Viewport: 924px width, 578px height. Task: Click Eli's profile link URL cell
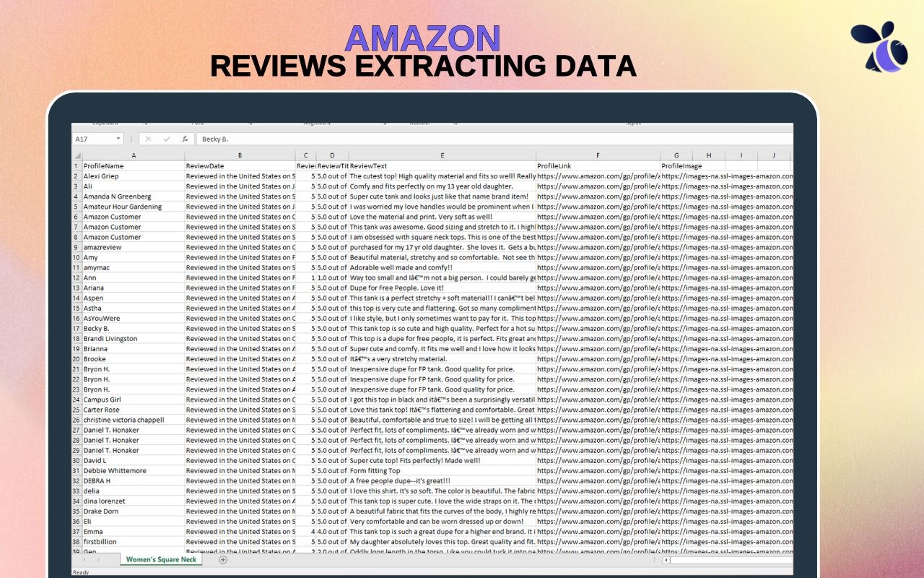click(x=598, y=521)
